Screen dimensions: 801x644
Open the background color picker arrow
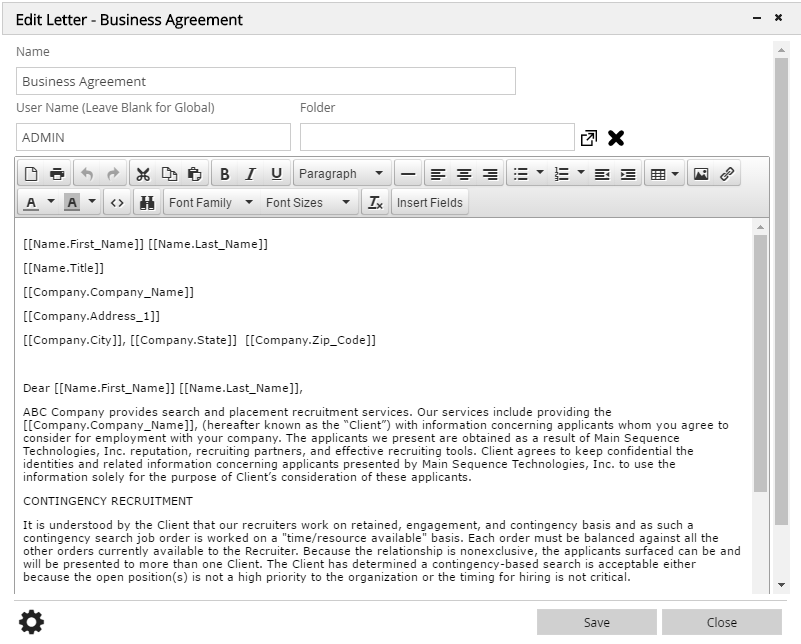(92, 202)
